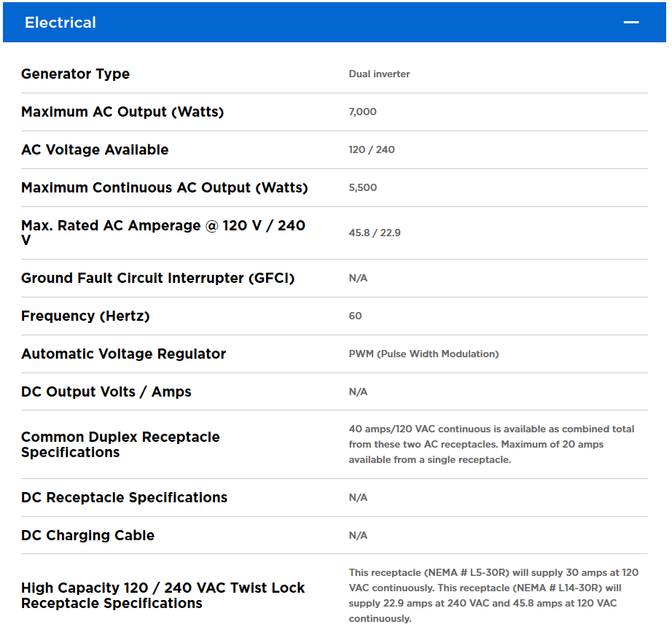Screen dimensions: 672x635
Task: Collapse the Electrical section with minus icon
Action: pos(630,23)
